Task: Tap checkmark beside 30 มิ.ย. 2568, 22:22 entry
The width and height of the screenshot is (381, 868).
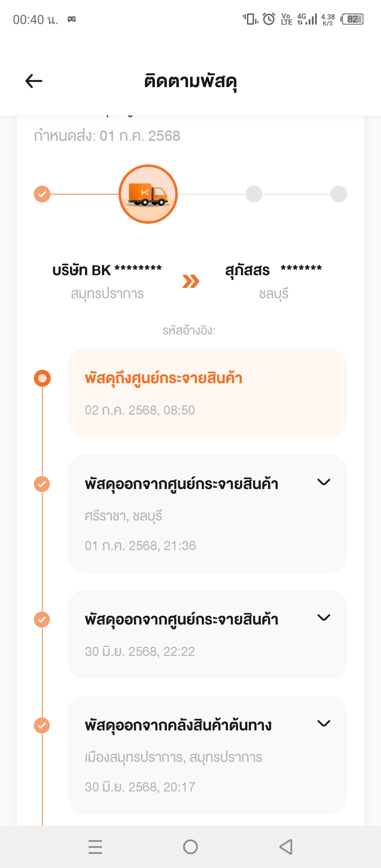Action: (42, 620)
